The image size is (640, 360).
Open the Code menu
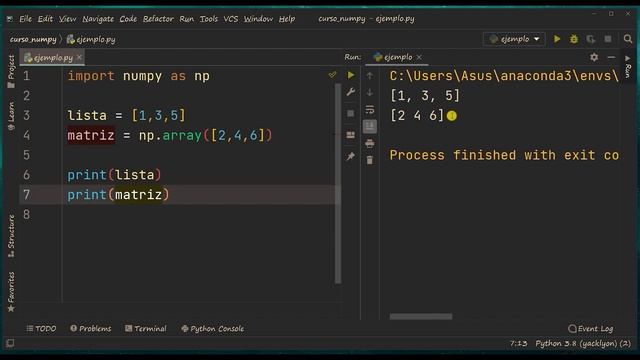(128, 19)
